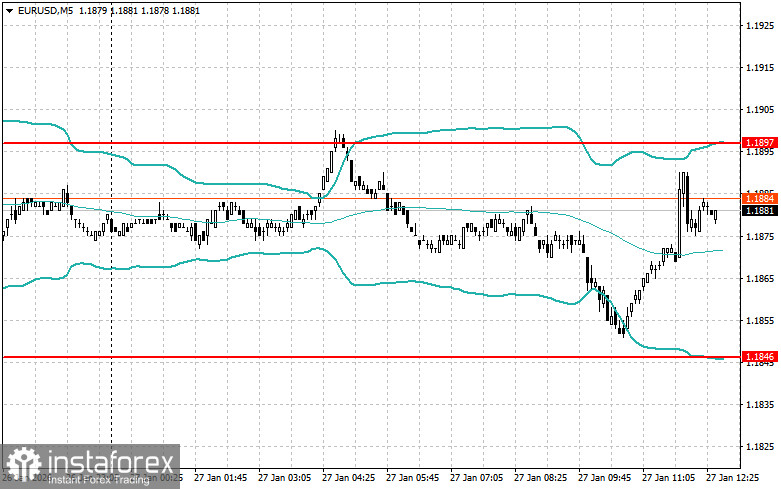
Task: Select the red 1.1897 resistance price label
Action: click(x=760, y=143)
